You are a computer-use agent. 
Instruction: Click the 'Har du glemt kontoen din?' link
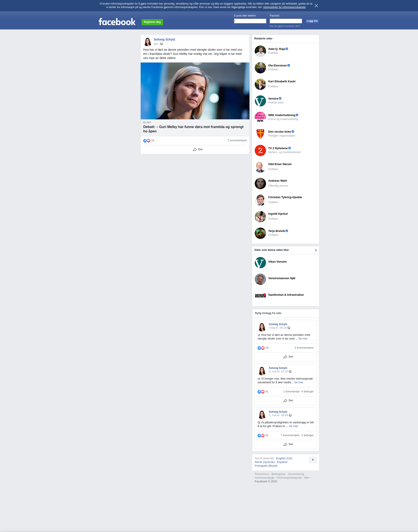285,26
